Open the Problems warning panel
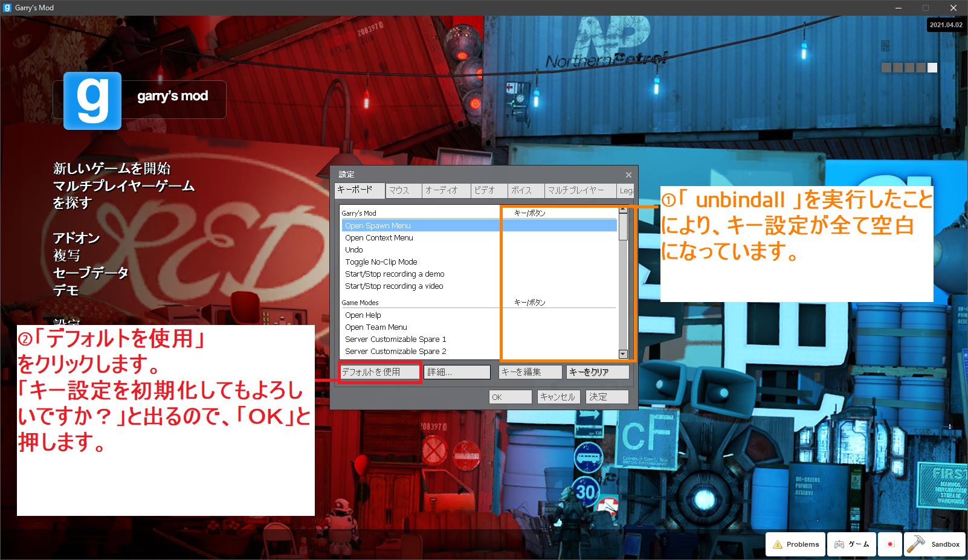The height and width of the screenshot is (560, 968). (795, 544)
